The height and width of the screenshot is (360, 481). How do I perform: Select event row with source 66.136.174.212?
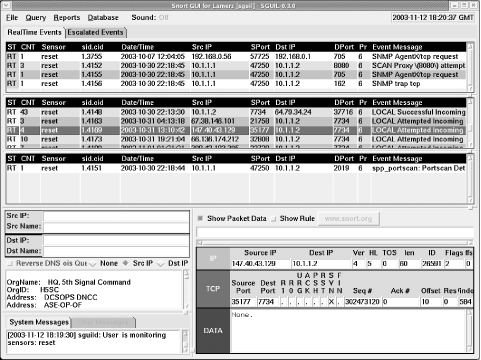(236, 139)
